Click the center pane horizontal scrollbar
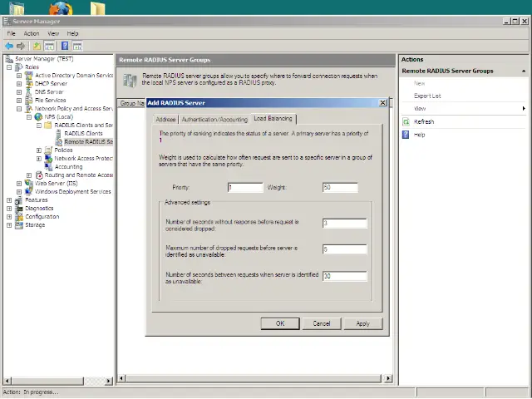 254,378
